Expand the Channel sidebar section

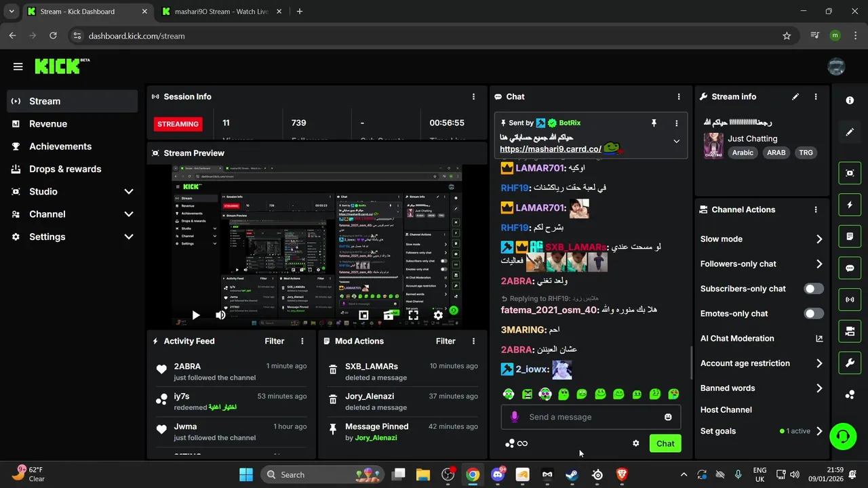129,214
